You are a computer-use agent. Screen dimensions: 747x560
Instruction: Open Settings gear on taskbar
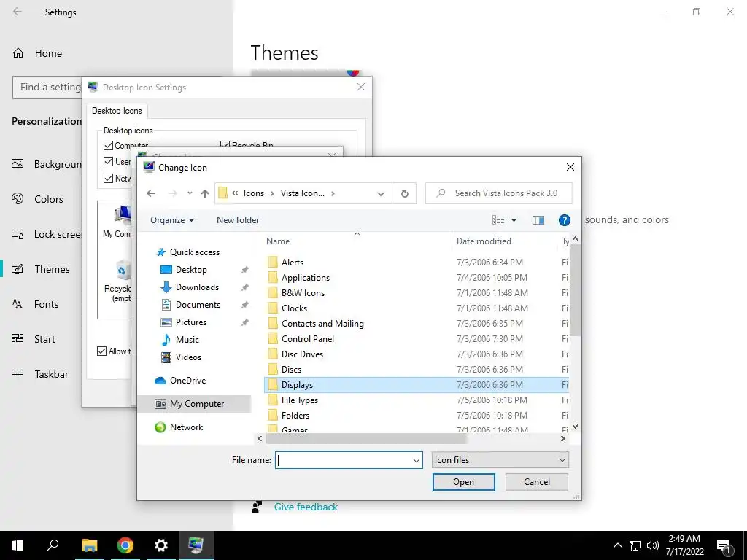coord(161,545)
